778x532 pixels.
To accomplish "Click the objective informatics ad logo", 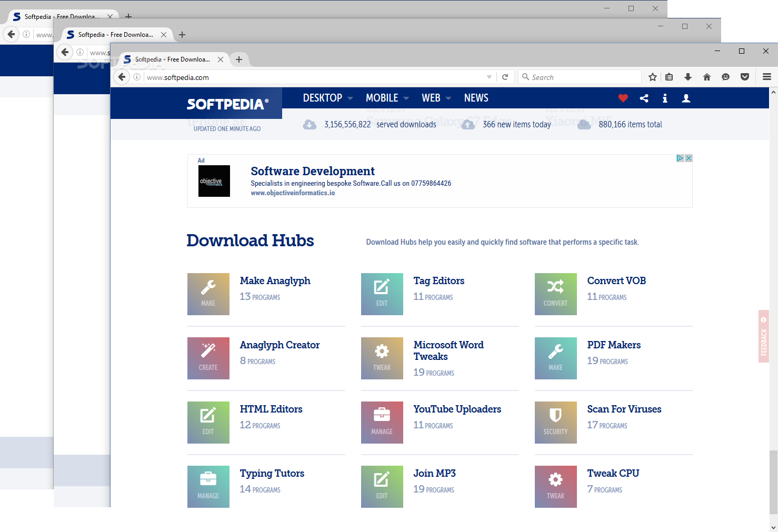I will point(214,181).
